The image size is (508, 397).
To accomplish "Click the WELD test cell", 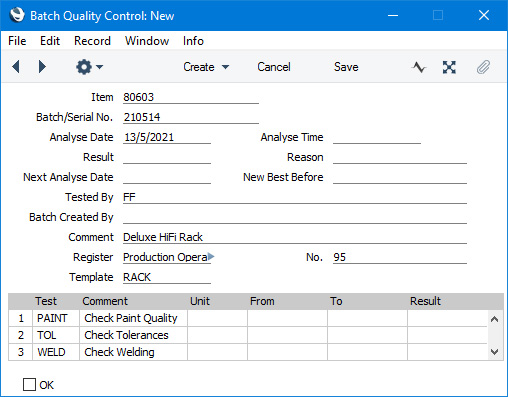I will click(x=56, y=352).
